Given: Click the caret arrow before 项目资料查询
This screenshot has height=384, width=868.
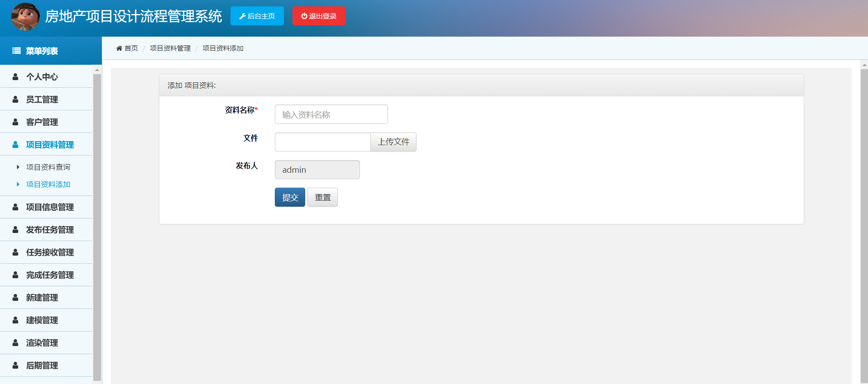Looking at the screenshot, I should (18, 167).
